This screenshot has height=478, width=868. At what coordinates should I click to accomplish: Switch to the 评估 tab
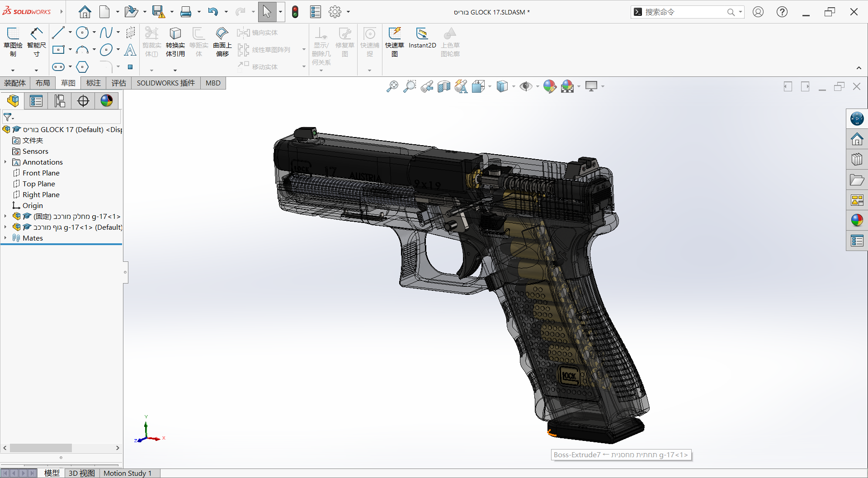(119, 83)
